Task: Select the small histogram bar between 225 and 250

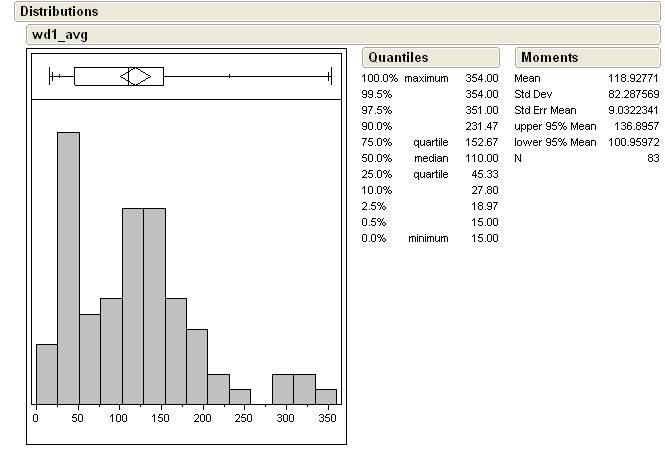Action: tap(240, 396)
